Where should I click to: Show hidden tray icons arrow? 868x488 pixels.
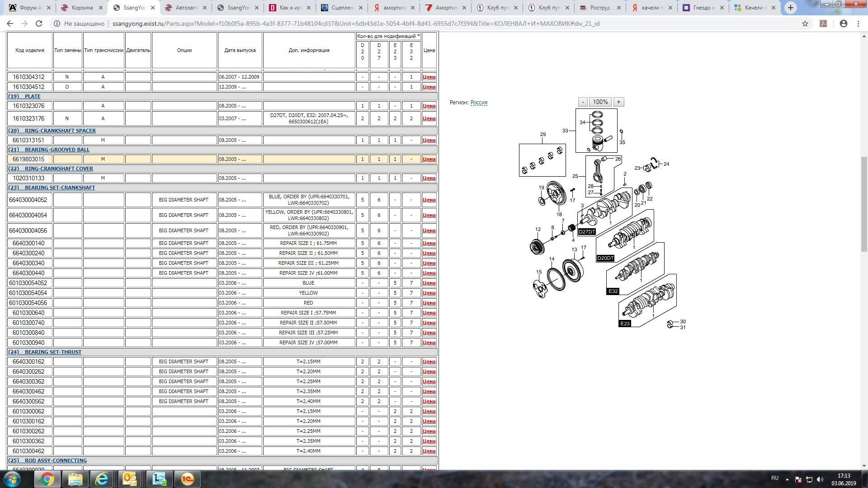(x=787, y=479)
